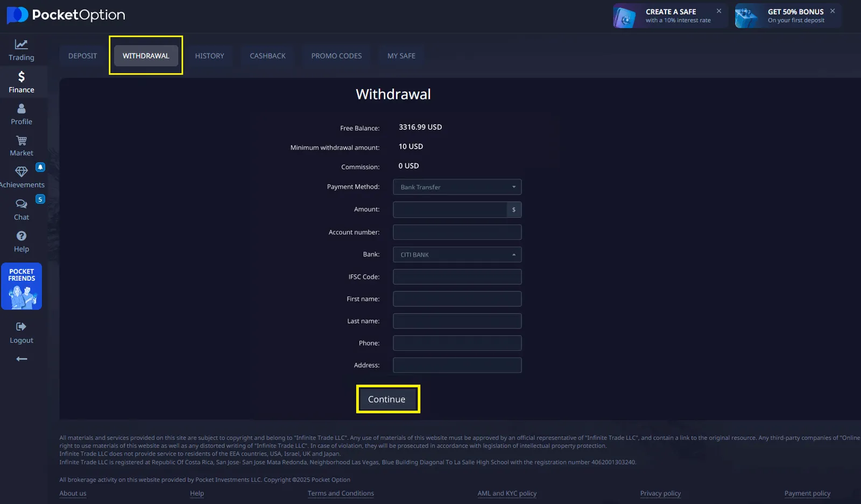Switch to the Deposit tab
The image size is (861, 504).
[x=82, y=56]
